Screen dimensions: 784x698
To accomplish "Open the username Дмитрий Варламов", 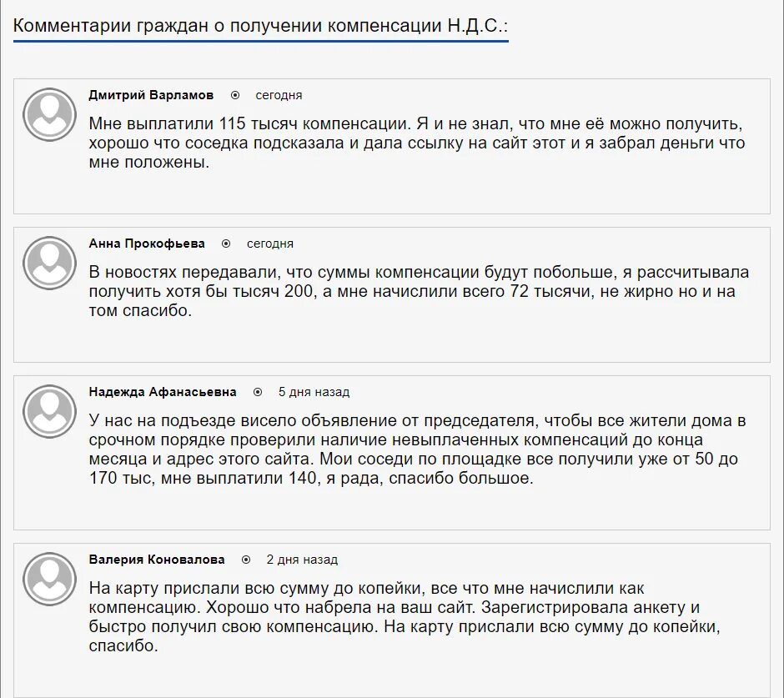I will (151, 95).
